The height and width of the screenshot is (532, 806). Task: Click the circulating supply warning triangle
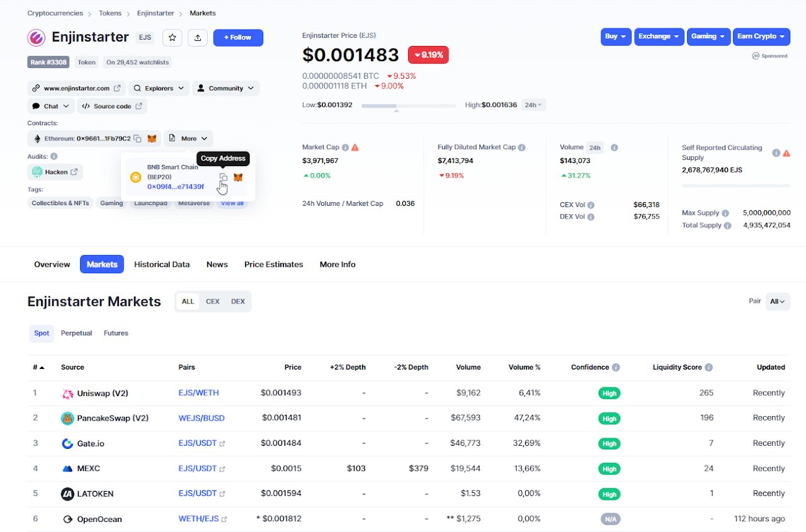click(786, 152)
